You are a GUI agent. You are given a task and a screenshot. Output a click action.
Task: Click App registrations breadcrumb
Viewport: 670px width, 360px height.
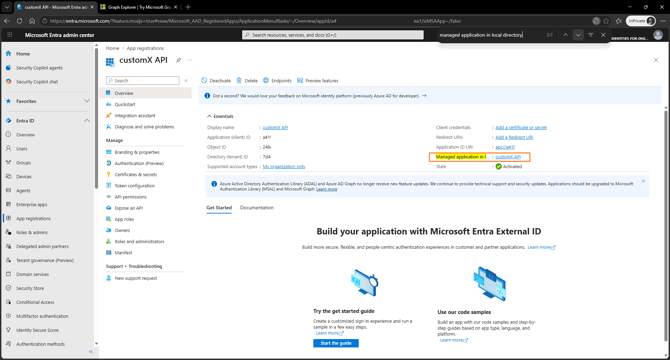[x=145, y=48]
